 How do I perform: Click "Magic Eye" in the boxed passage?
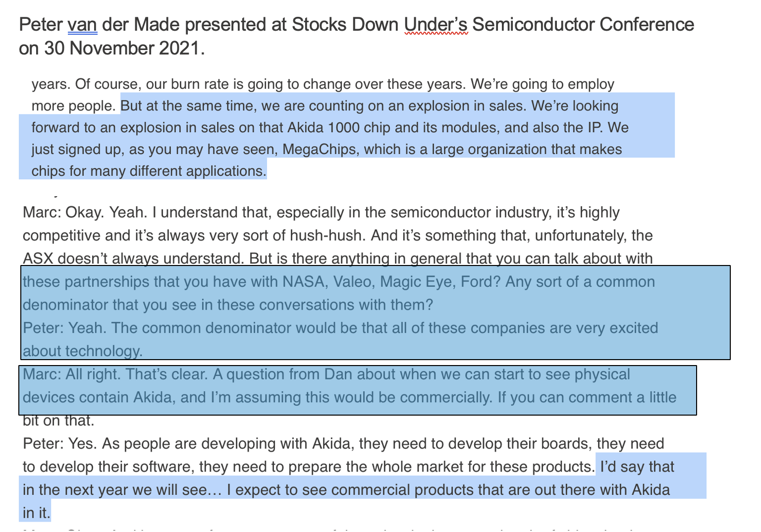pyautogui.click(x=415, y=282)
